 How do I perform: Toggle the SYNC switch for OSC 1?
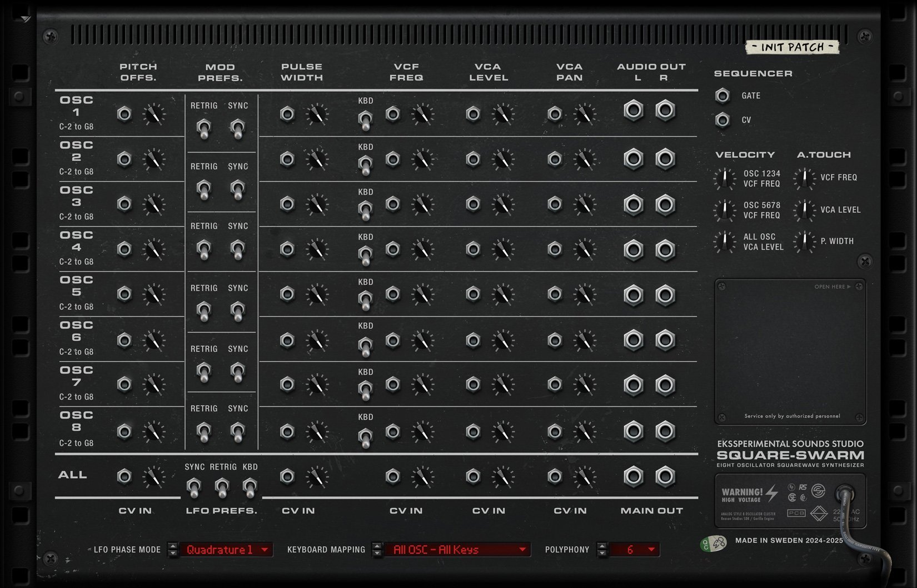coord(238,129)
